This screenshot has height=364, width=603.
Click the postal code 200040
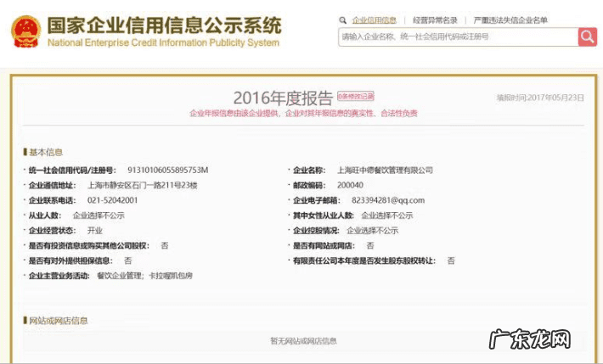(351, 185)
